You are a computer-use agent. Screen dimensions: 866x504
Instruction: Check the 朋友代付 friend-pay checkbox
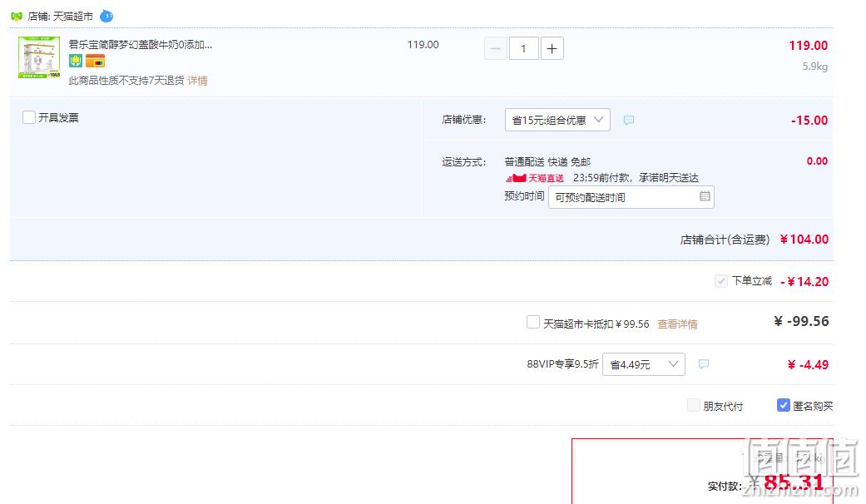(x=693, y=405)
